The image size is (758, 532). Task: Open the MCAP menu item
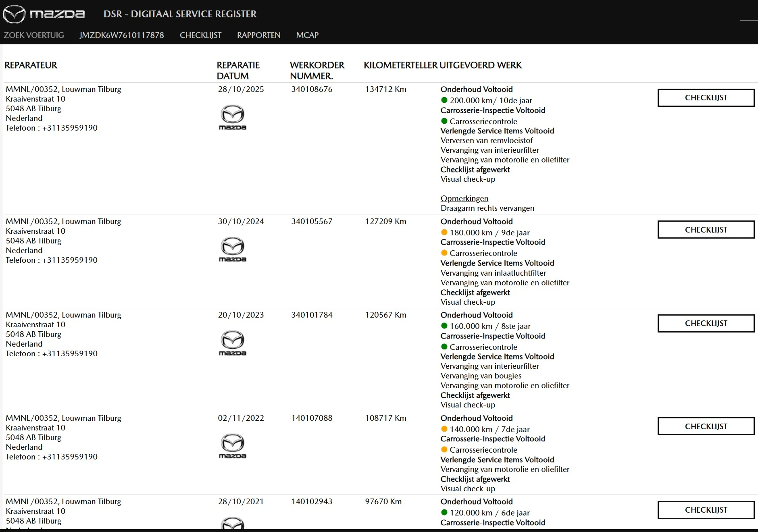pos(307,35)
